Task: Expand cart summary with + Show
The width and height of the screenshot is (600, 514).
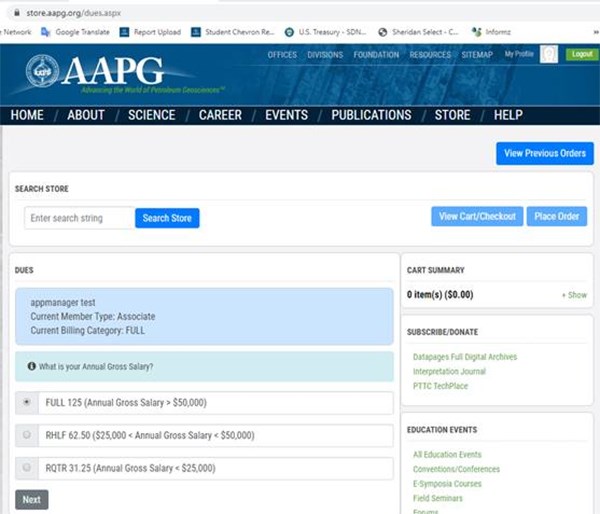Action: 574,295
